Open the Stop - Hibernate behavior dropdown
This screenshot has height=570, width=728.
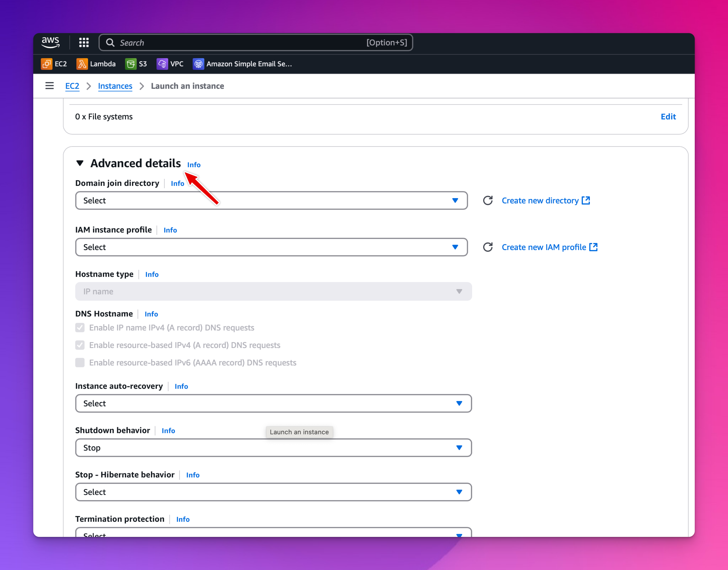click(x=273, y=492)
